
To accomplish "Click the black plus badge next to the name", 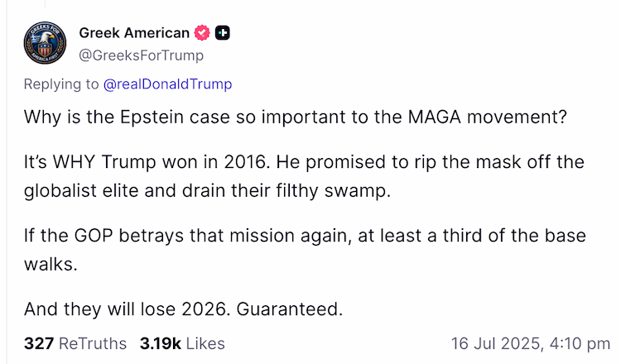I will tap(222, 33).
